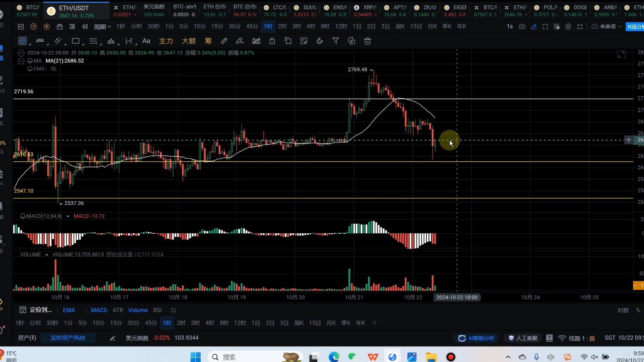Image resolution: width=644 pixels, height=362 pixels.
Task: Click the orange lightning bolt icon
Action: tap(46, 27)
